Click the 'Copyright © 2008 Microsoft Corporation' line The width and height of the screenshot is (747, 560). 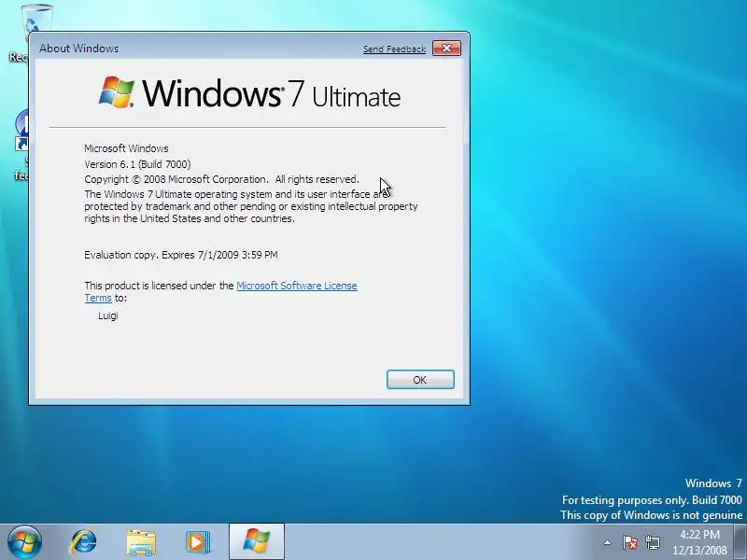pos(222,179)
